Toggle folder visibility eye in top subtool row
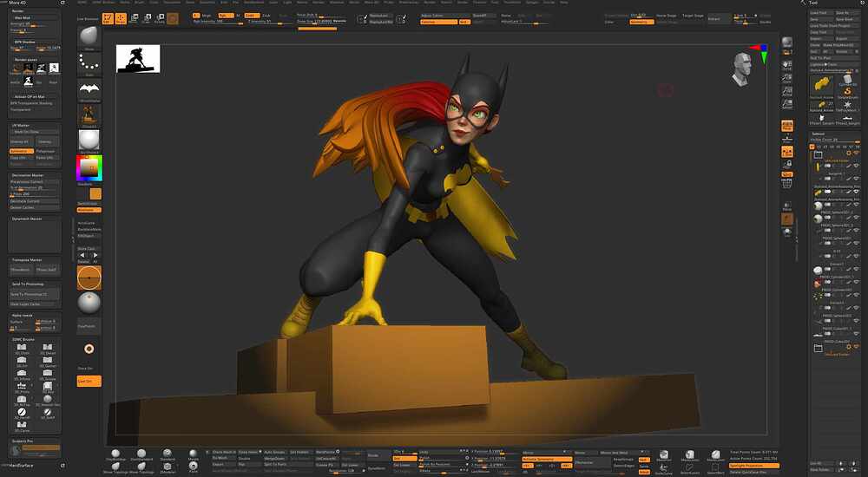This screenshot has height=477, width=868. [857, 154]
